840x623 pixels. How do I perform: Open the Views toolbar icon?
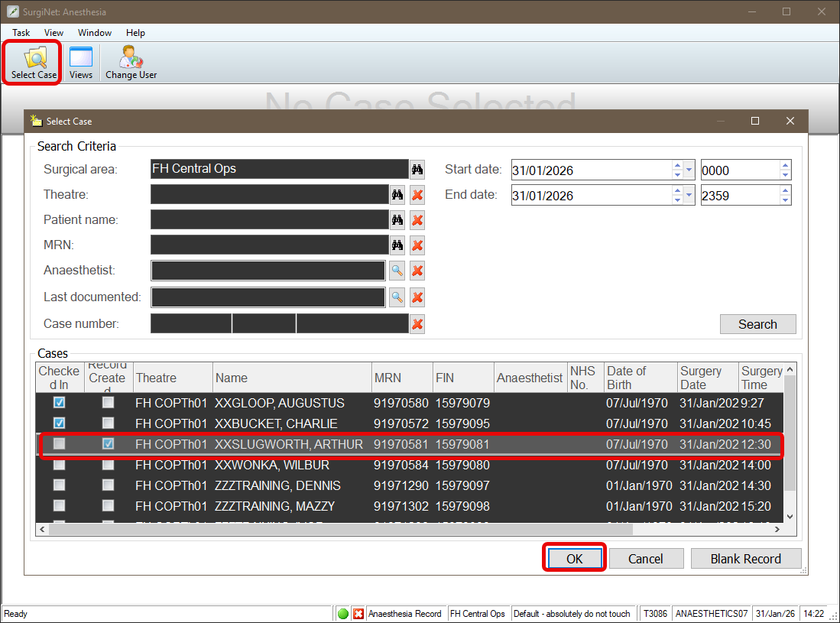80,63
